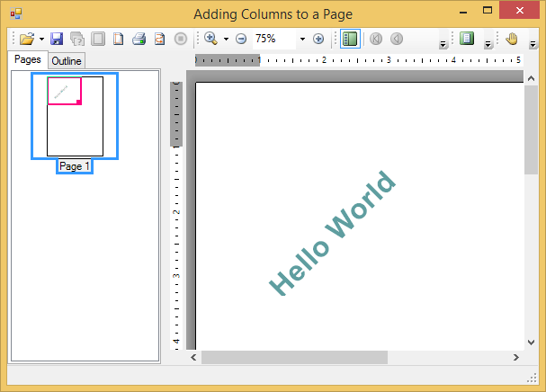Viewport: 546px width, 392px height.
Task: Click the magnifier zoom tool icon
Action: pos(211,39)
